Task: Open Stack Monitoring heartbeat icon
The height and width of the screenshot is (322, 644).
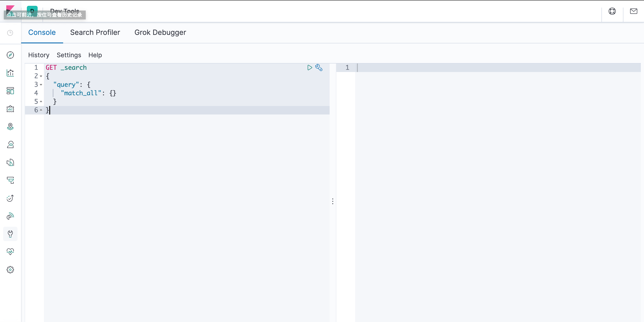Action: (10, 252)
